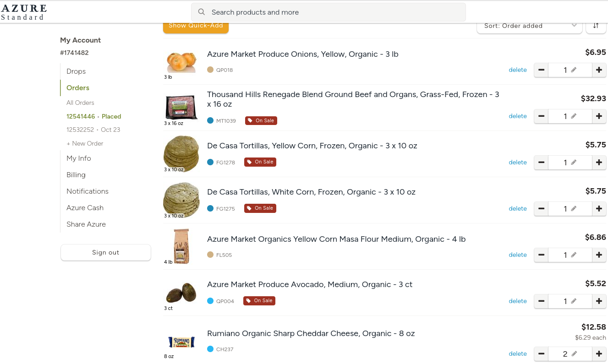Edit the Ground Beef quantity via pencil icon
Screen dimensions: 608x364
pos(574,116)
